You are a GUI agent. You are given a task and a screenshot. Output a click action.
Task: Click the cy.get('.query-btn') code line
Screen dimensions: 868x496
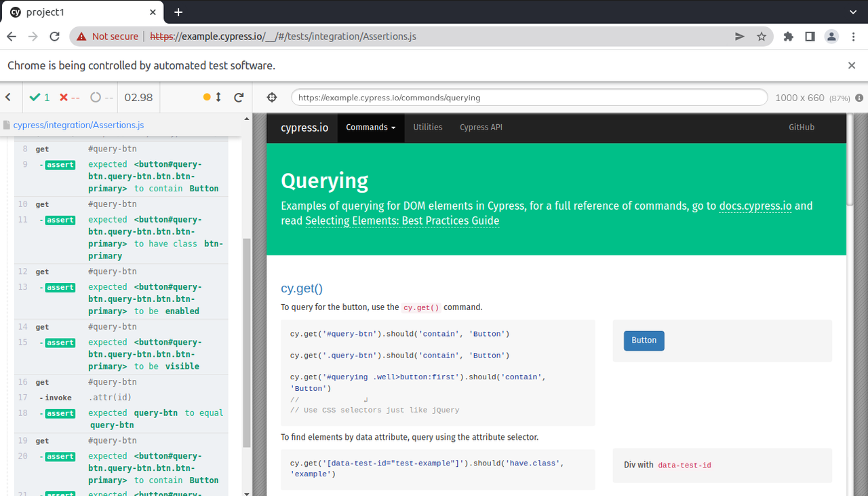coord(400,356)
